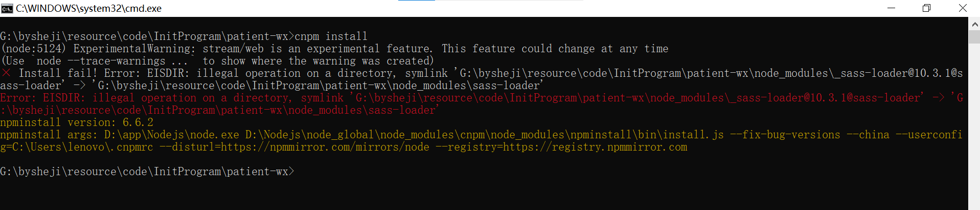Screen dimensions: 980x210
Task: Click the C:\WINDOWS\system32\cmd.exe title text
Action: 88,8
